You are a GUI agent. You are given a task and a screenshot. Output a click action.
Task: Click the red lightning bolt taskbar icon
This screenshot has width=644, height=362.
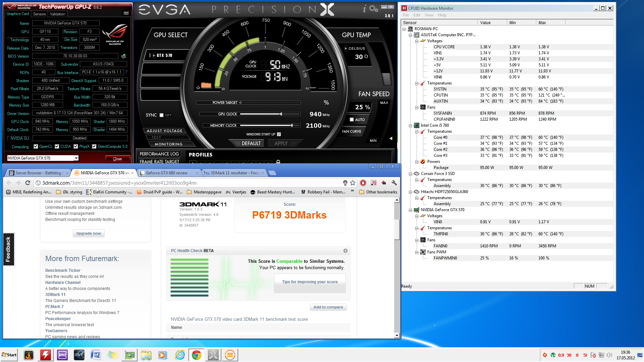coord(46,355)
